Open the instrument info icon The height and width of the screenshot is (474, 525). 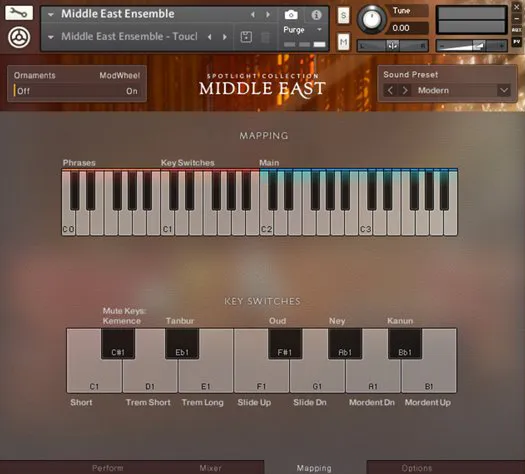tap(316, 15)
